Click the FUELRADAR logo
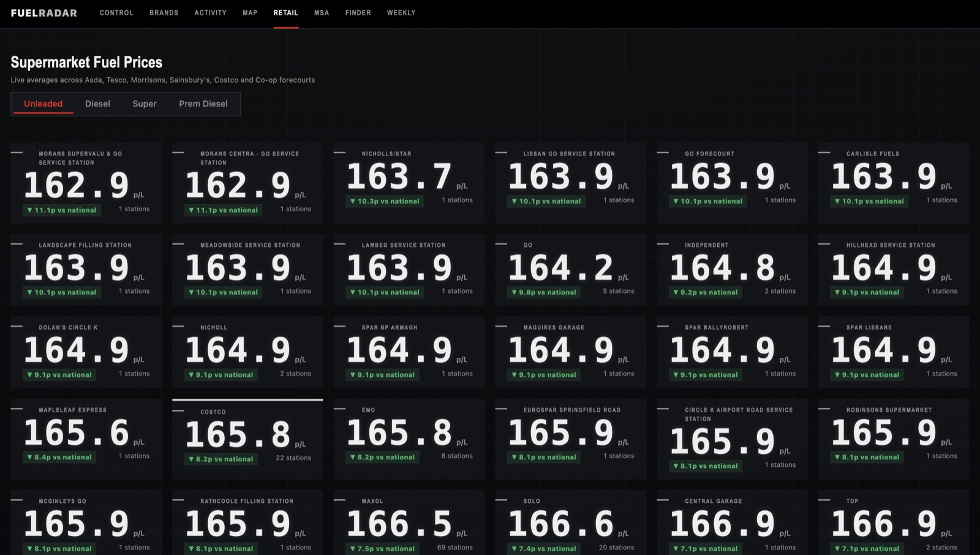Screen dimensions: 980x555 [44, 13]
